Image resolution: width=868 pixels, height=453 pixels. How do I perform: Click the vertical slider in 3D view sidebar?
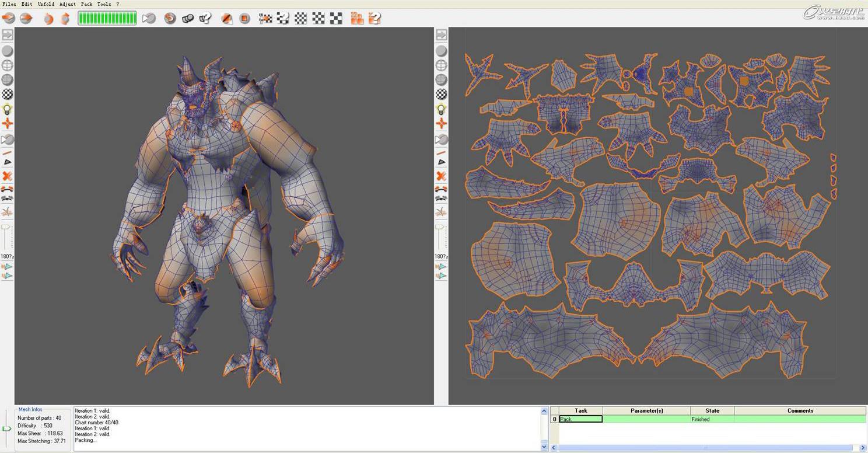coord(6,238)
